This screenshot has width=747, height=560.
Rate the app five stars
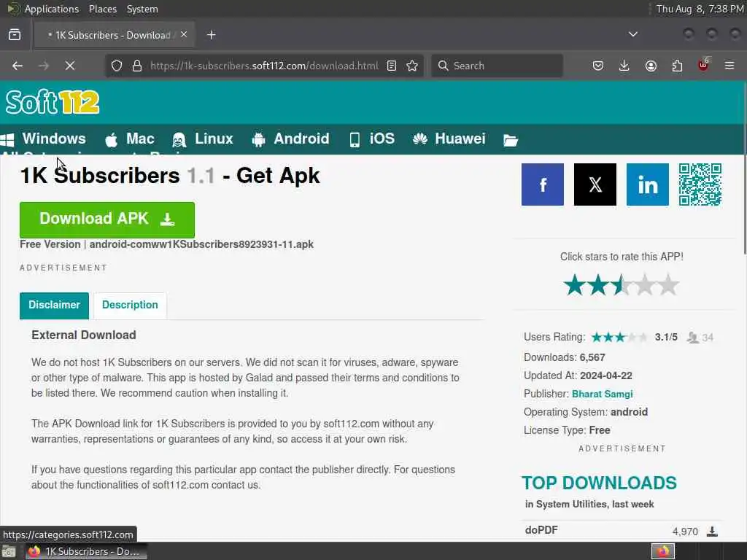coord(668,285)
